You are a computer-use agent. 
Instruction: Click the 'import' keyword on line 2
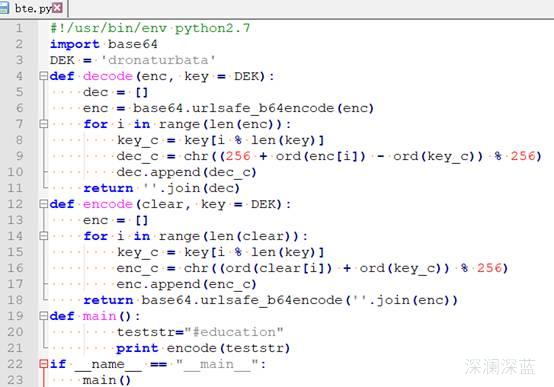(75, 44)
